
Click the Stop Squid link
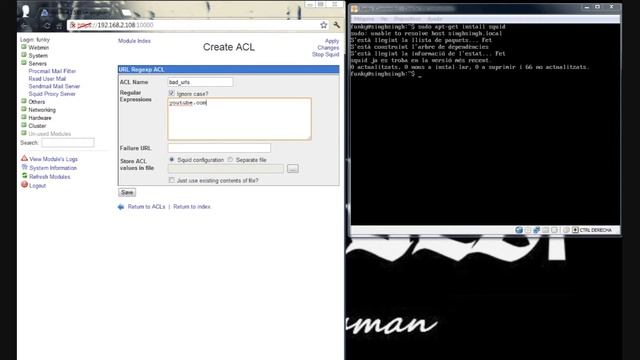click(x=326, y=55)
